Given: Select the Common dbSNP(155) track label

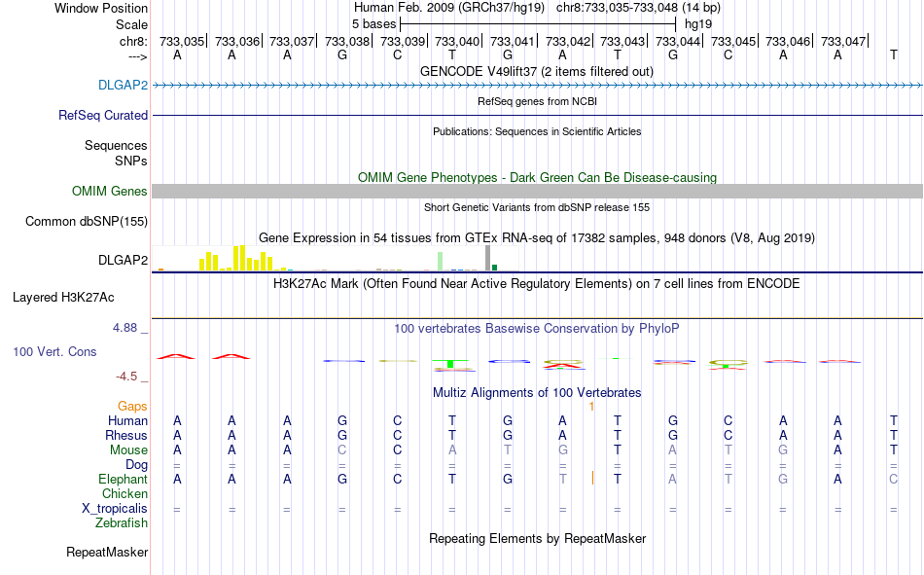Looking at the screenshot, I should point(86,221).
